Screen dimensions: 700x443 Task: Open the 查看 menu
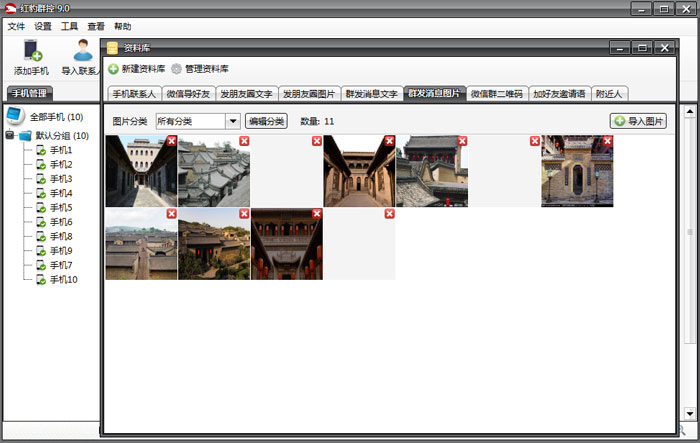pyautogui.click(x=96, y=26)
